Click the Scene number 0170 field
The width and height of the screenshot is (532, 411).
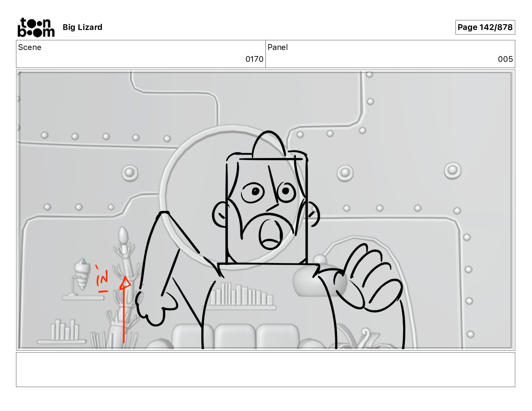click(141, 54)
